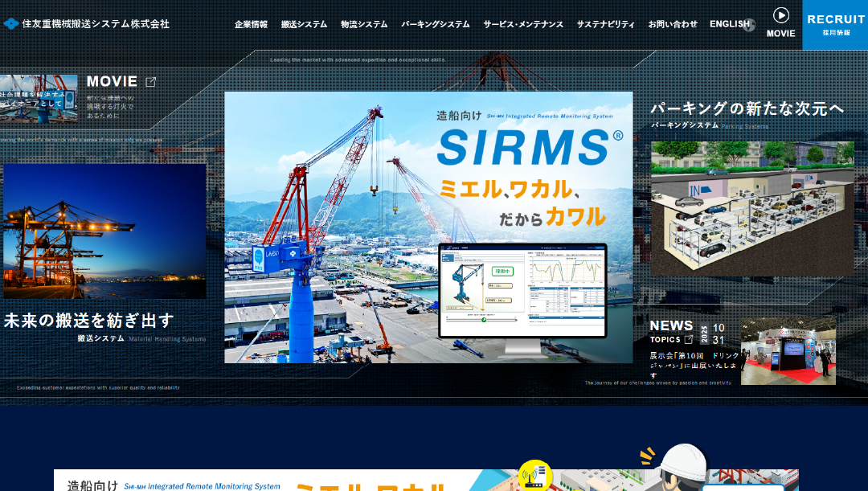Open the search icon beside ENGLISH
Image resolution: width=868 pixels, height=491 pixels.
751,25
